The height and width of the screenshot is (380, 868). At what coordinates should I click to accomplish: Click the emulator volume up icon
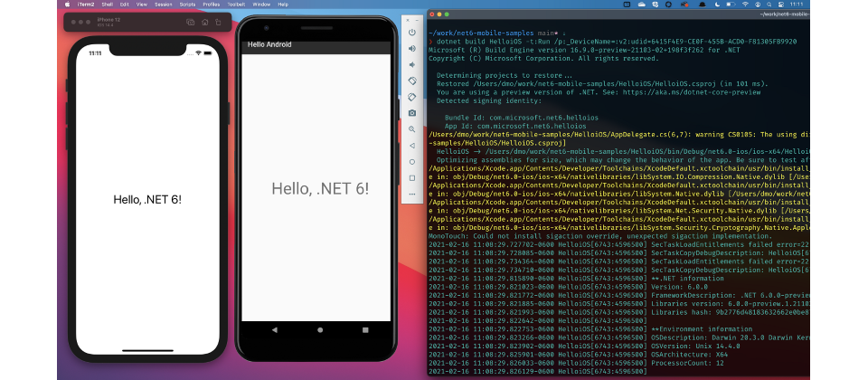tap(412, 49)
